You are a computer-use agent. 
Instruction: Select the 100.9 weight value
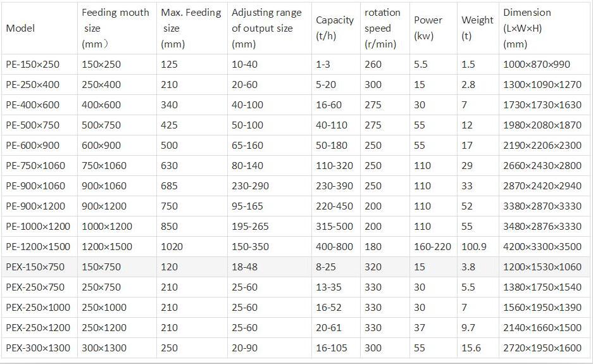tap(478, 247)
